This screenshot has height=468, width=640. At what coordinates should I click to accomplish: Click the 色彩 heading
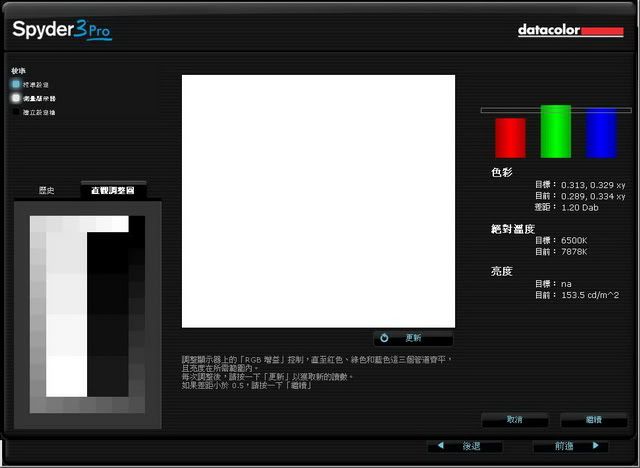pos(502,173)
